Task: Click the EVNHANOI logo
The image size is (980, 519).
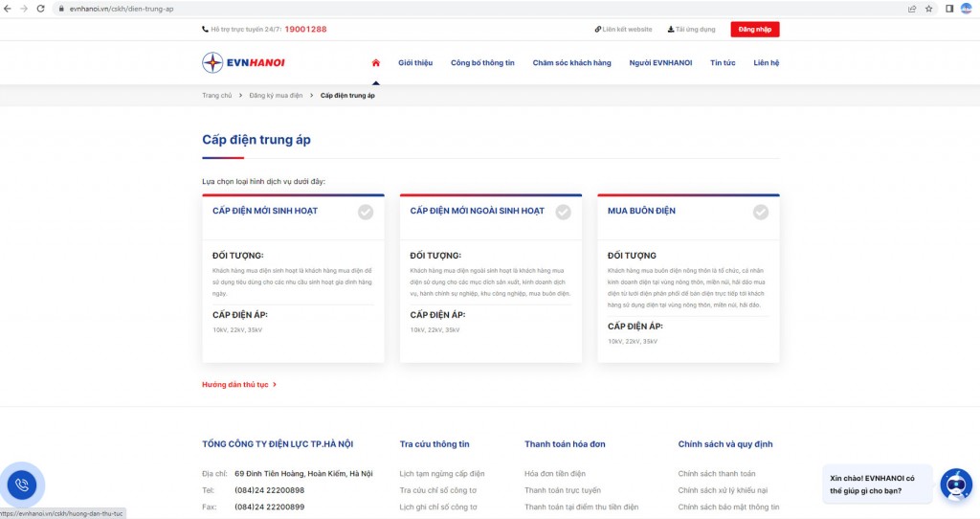Action: (x=244, y=62)
